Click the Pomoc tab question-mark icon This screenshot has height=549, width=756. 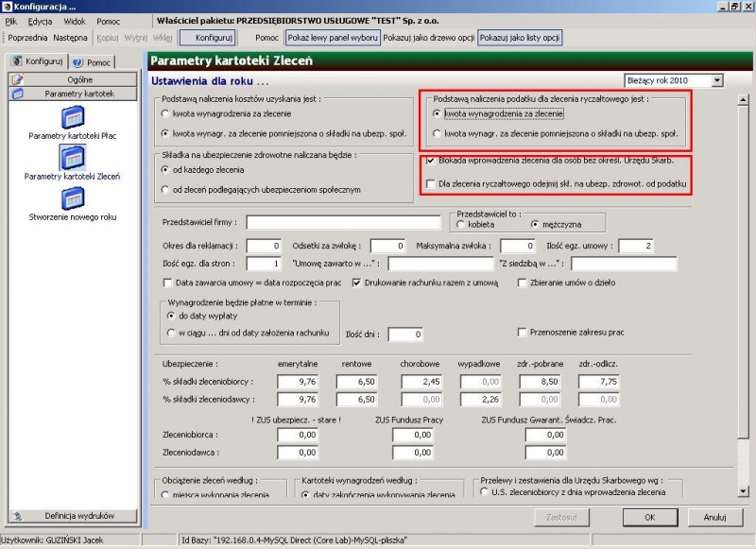click(77, 62)
